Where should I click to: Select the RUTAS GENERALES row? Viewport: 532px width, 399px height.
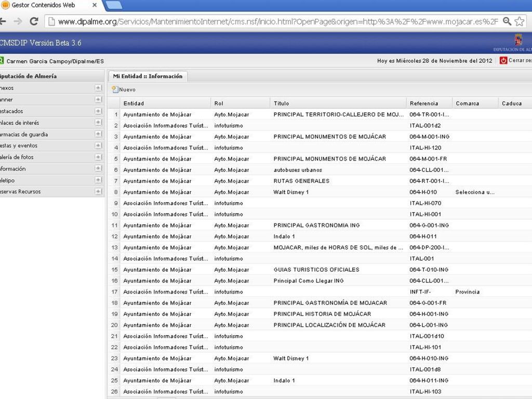pos(320,181)
